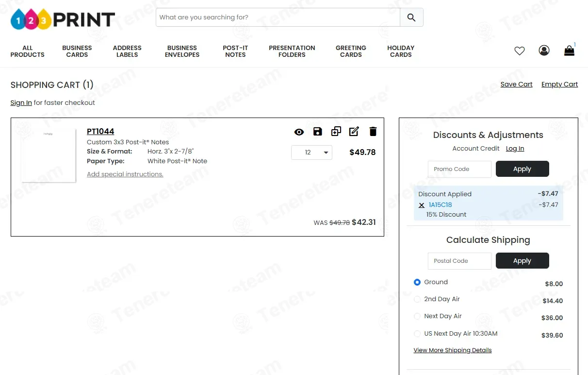Select Ground shipping option

(417, 282)
